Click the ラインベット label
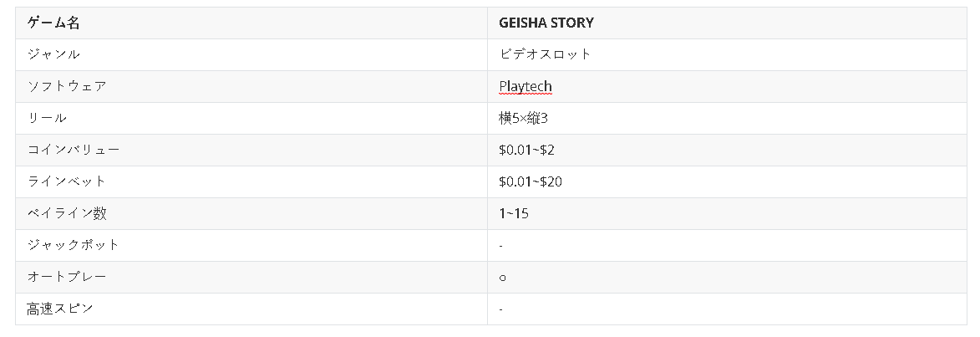Viewport: 980px width, 337px height. coord(67,181)
